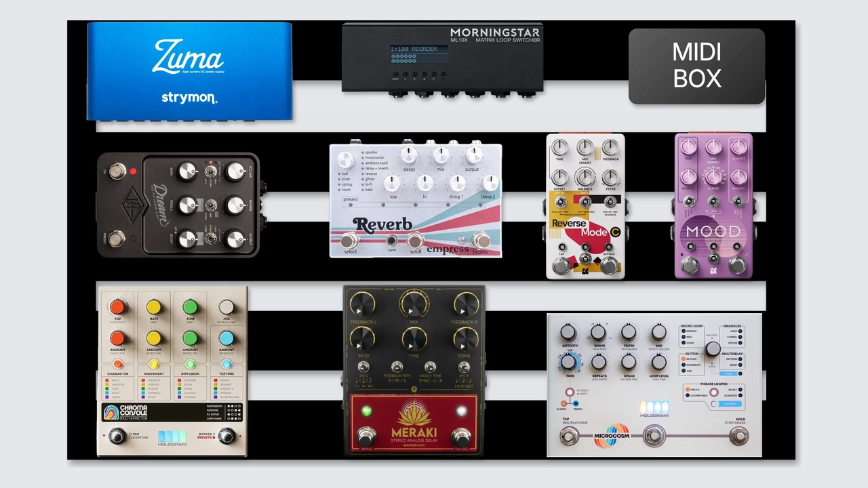868x488 pixels.
Task: Click the MOD knob on Meraki
Action: (x=363, y=338)
